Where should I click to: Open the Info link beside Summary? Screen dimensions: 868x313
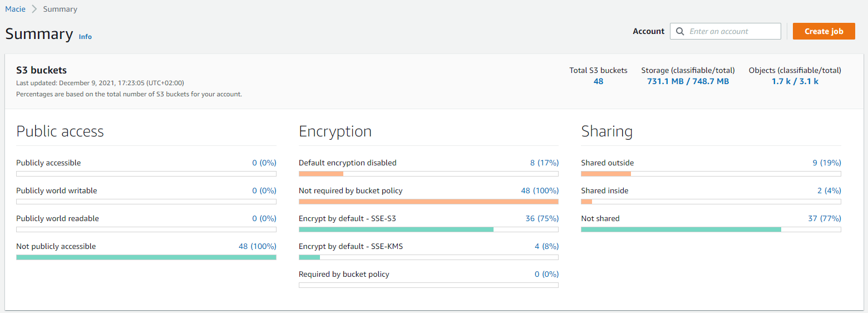(85, 37)
